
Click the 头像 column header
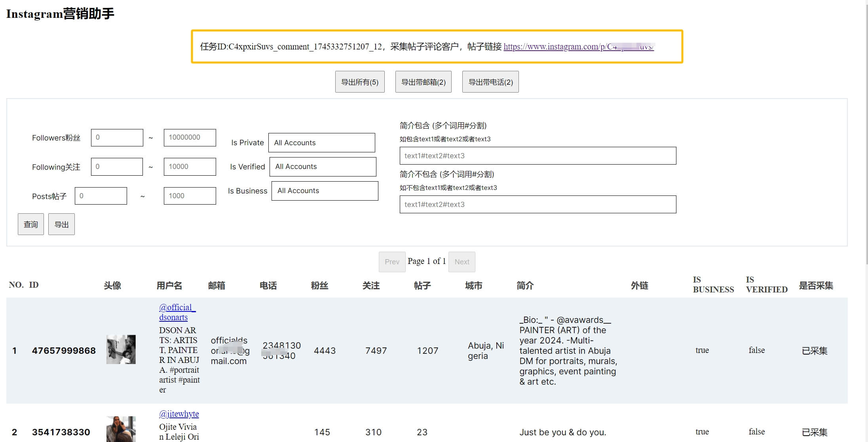pyautogui.click(x=112, y=286)
